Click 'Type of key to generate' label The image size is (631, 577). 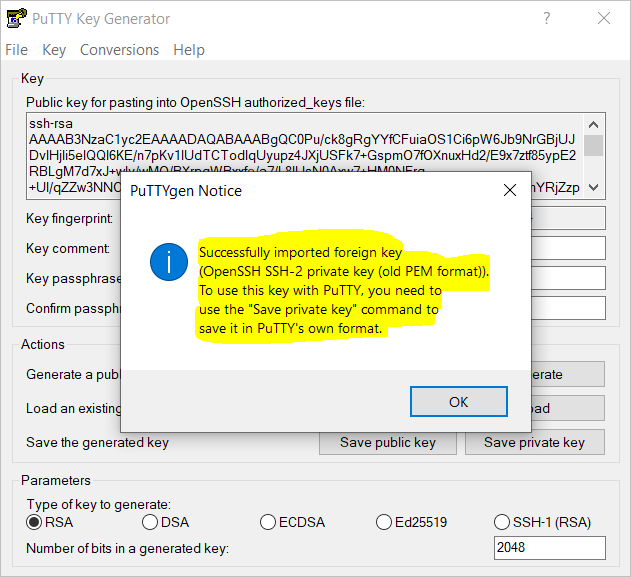pos(99,504)
